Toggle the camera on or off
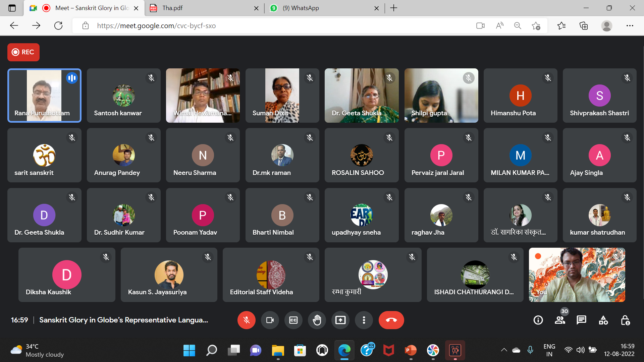The height and width of the screenshot is (362, 644). pyautogui.click(x=270, y=320)
